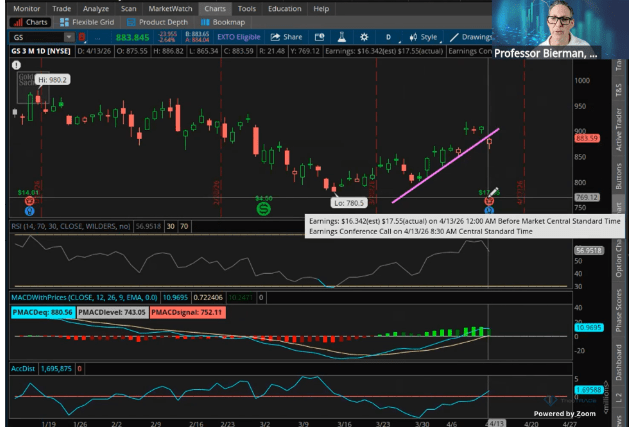Open the D timeframe dropdown
The image size is (635, 427).
[389, 37]
